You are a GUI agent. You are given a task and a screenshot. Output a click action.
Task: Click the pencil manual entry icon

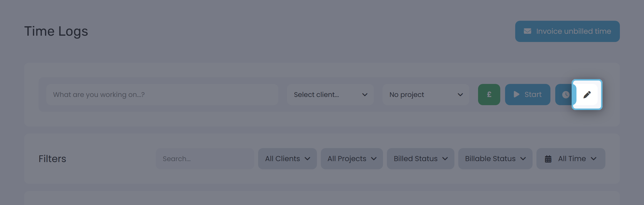coord(587,95)
